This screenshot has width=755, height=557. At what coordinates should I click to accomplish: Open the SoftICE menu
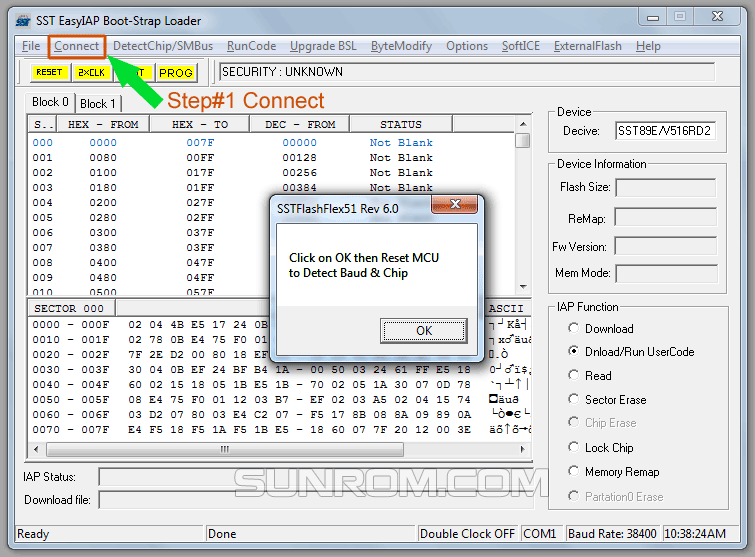(521, 46)
